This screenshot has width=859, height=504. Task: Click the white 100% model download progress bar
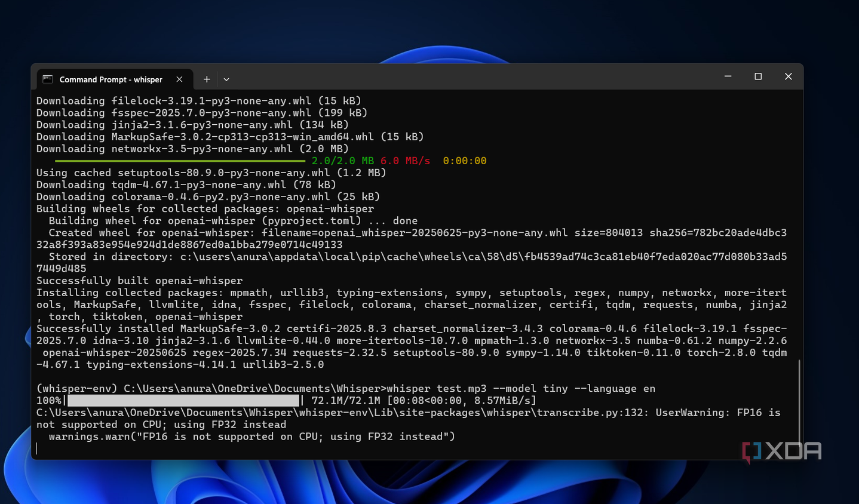click(x=183, y=401)
